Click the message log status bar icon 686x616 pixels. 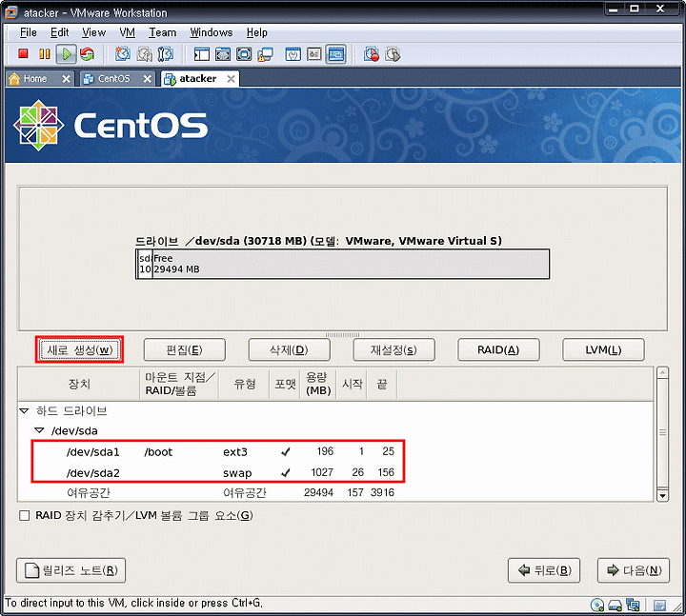(x=659, y=606)
